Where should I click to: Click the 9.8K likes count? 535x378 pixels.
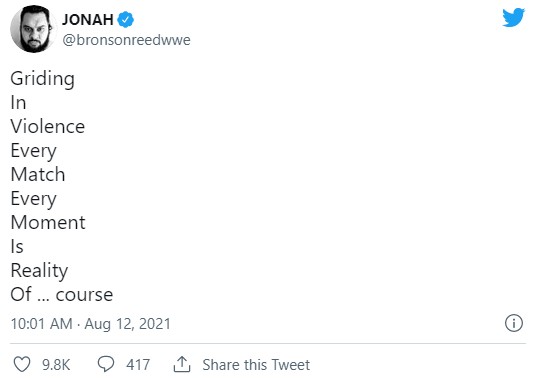(x=56, y=365)
